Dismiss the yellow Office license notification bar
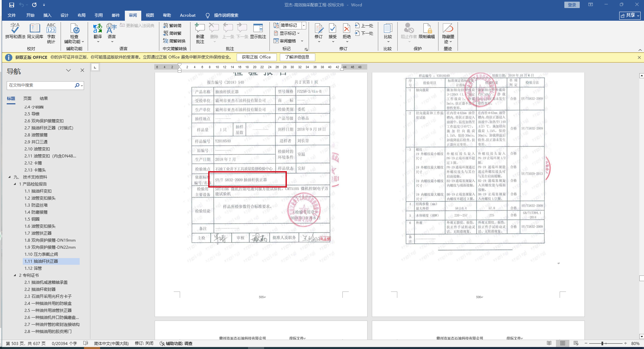The width and height of the screenshot is (644, 349). 639,57
